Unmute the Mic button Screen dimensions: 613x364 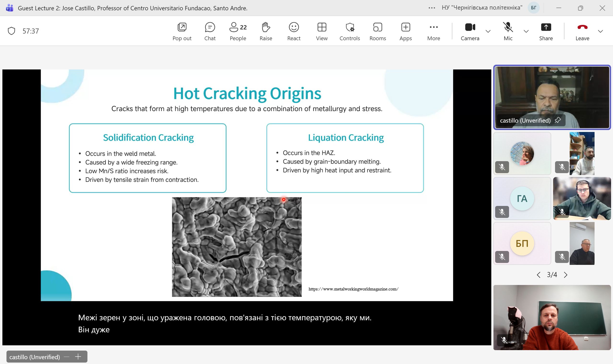click(x=508, y=31)
